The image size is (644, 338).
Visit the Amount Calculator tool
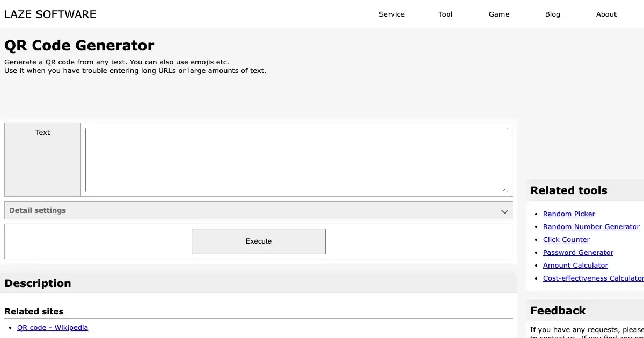[575, 266]
